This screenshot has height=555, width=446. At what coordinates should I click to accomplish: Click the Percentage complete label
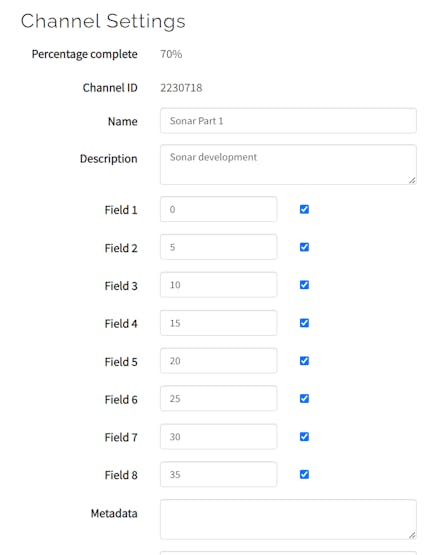click(x=85, y=54)
